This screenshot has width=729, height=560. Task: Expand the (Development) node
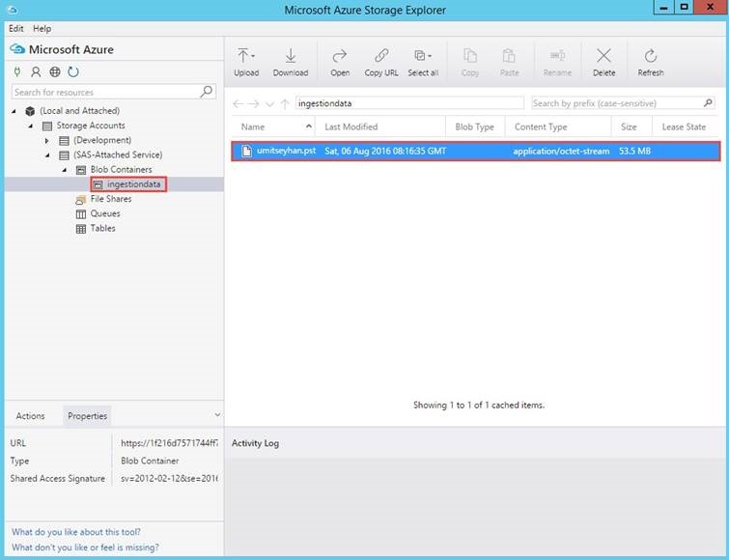pos(47,140)
